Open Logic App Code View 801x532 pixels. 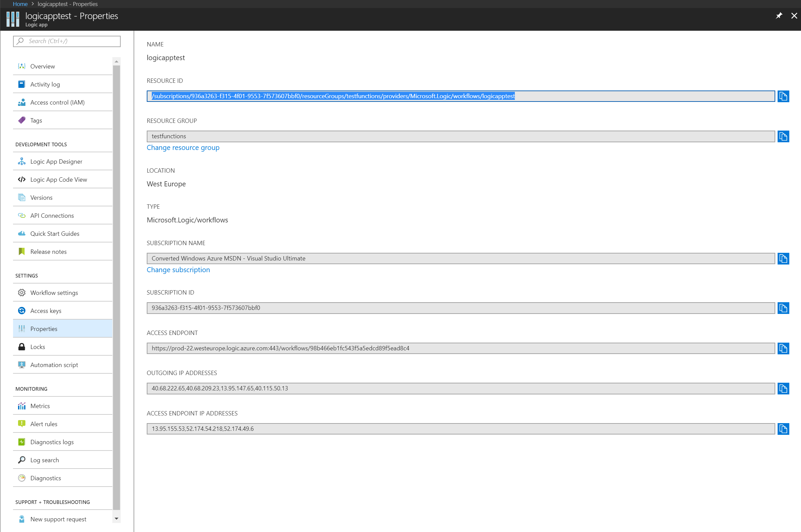pyautogui.click(x=59, y=179)
